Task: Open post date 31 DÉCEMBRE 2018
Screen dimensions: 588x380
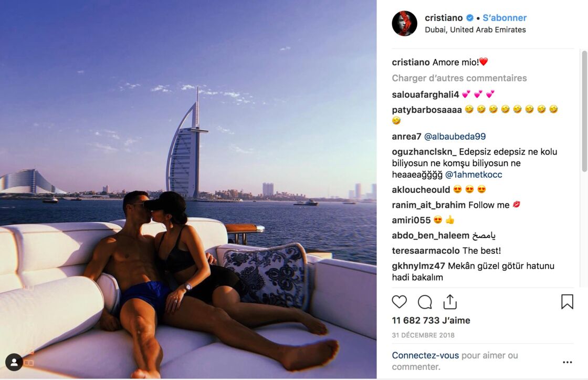Action: coord(423,335)
